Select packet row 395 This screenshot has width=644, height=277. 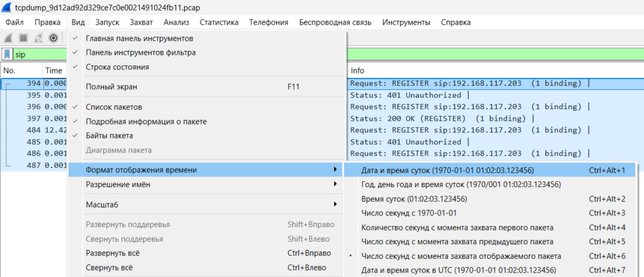[322, 95]
